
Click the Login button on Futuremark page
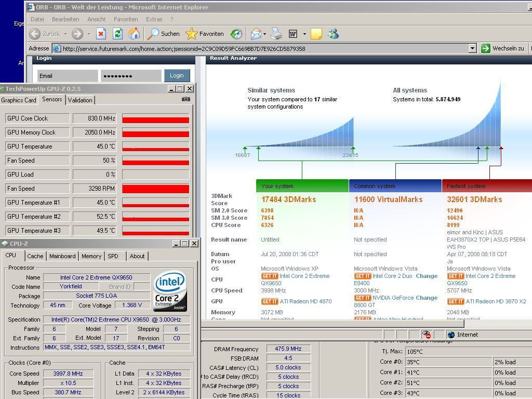point(177,76)
